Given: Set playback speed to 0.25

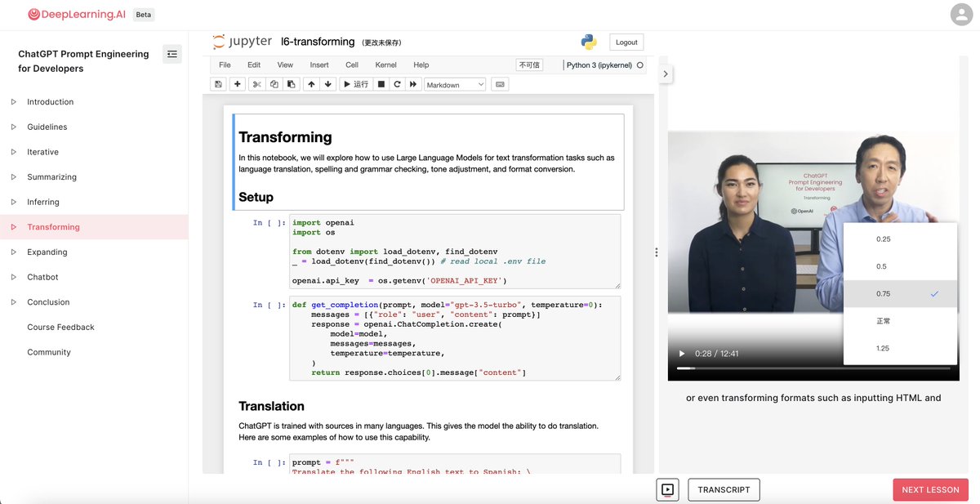Looking at the screenshot, I should [x=900, y=239].
